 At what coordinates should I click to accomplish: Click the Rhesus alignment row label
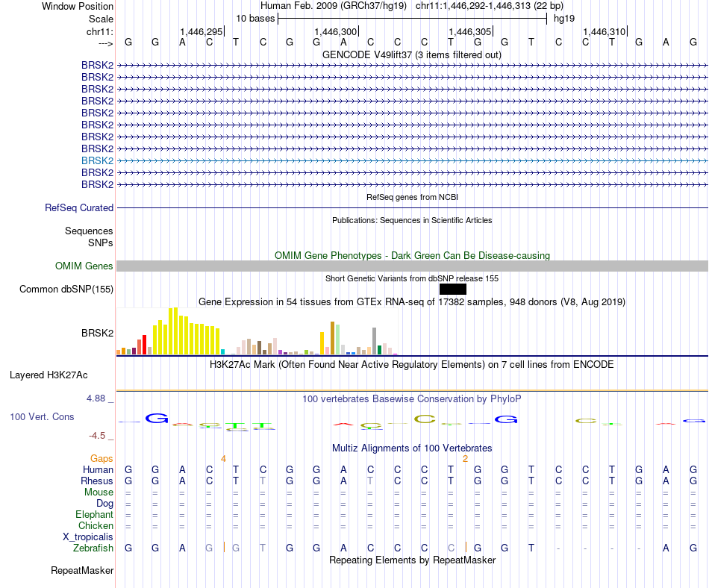click(97, 481)
